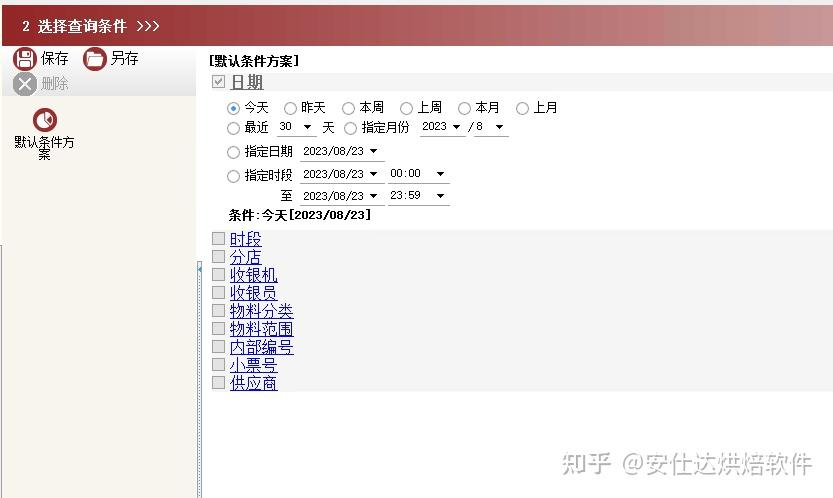Click the 另存 save-as folder icon
The width and height of the screenshot is (833, 498).
tap(95, 58)
